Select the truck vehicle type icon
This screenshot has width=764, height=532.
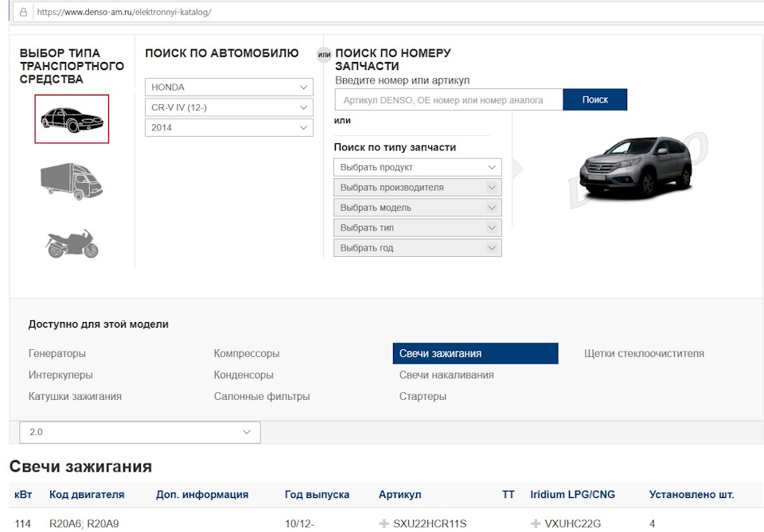72,181
